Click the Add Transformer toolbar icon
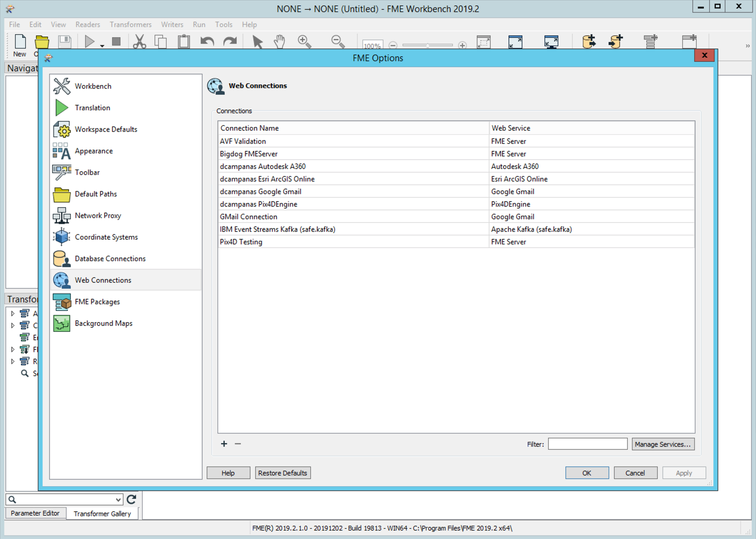The height and width of the screenshot is (539, 756). pyautogui.click(x=651, y=42)
